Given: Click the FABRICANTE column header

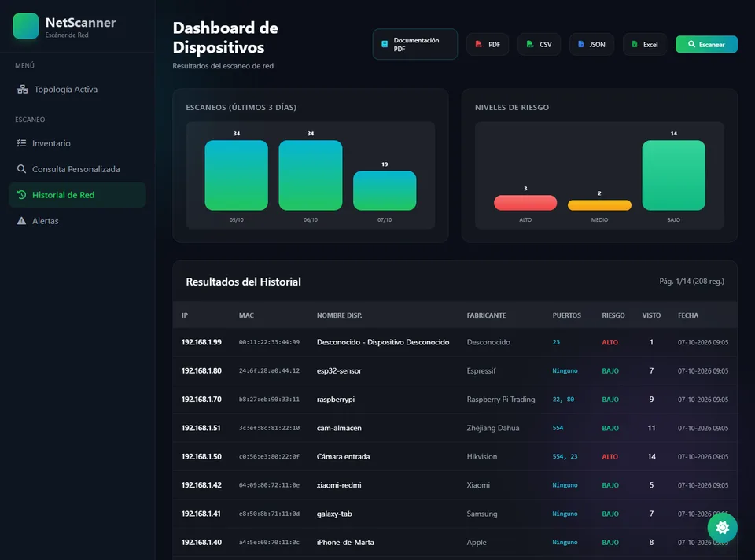Looking at the screenshot, I should 486,315.
